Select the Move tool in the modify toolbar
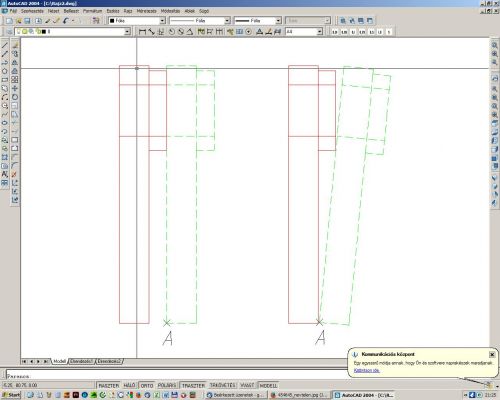 click(15, 88)
